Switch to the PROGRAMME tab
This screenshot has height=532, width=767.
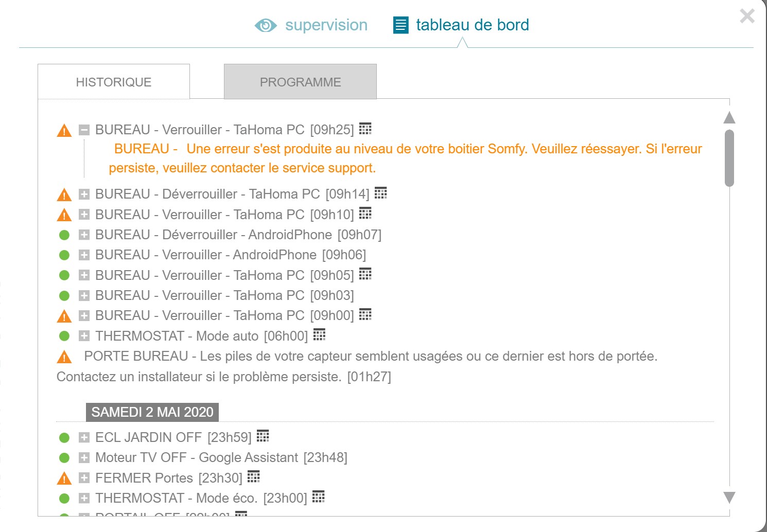[x=300, y=82]
